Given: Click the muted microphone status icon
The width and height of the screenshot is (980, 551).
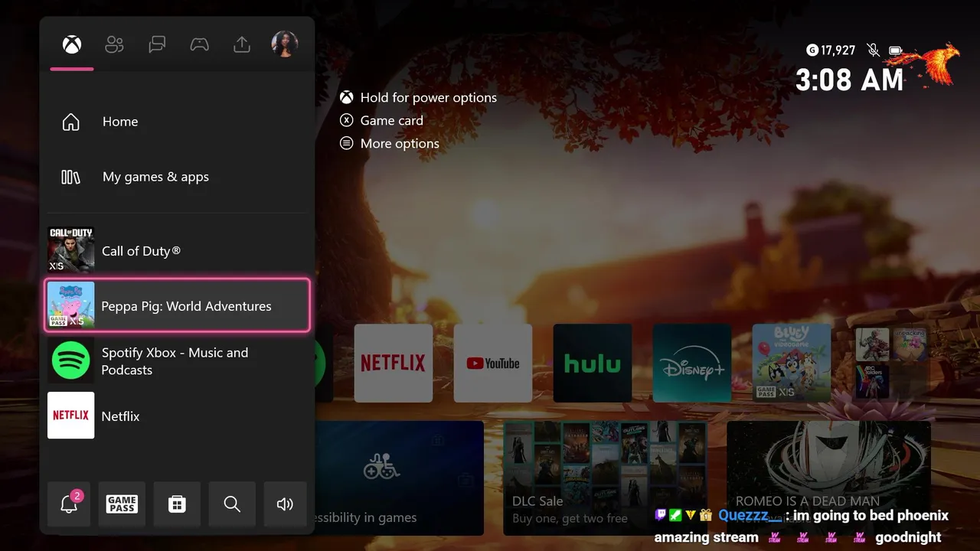Looking at the screenshot, I should click(873, 51).
